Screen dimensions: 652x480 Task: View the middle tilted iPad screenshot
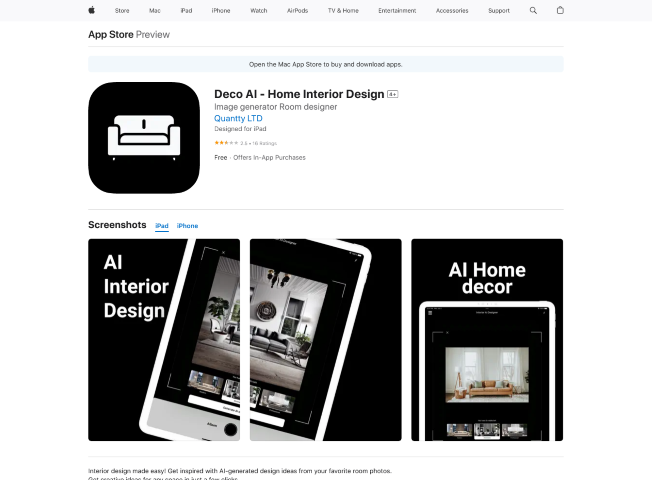coord(326,340)
